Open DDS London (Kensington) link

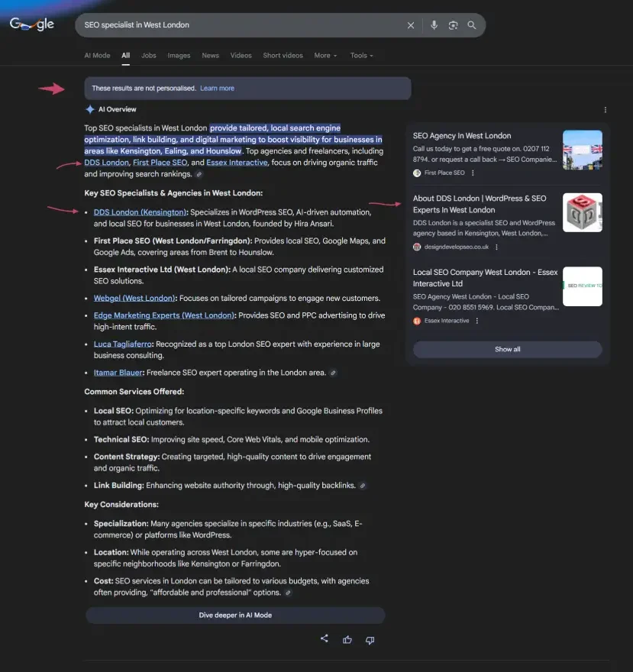click(x=140, y=212)
